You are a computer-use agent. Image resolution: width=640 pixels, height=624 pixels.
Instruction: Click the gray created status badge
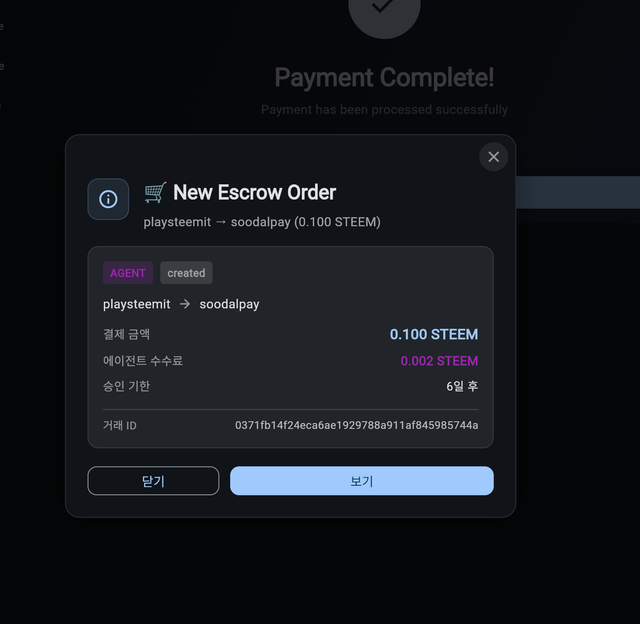(x=186, y=273)
